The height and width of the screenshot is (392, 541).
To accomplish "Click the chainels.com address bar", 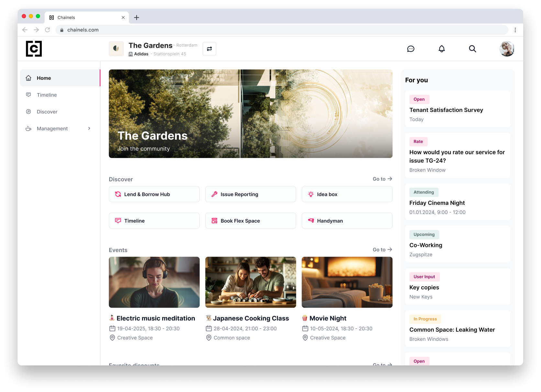I will (x=282, y=30).
